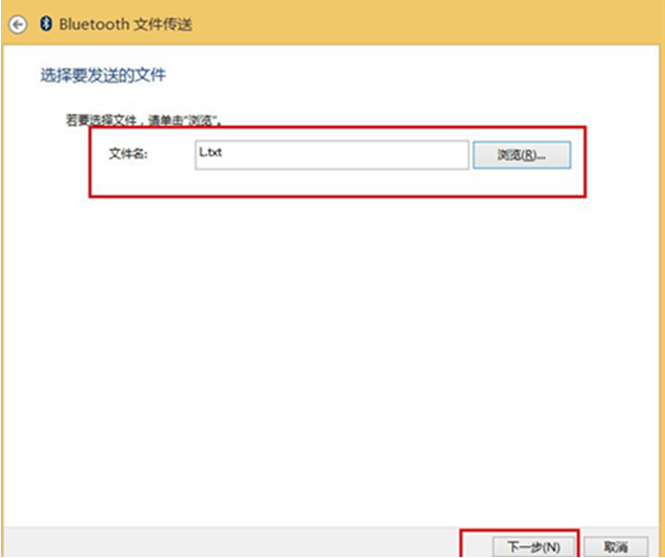This screenshot has height=558, width=665.
Task: Click the "选择要发送的文件" heading
Action: [x=102, y=76]
